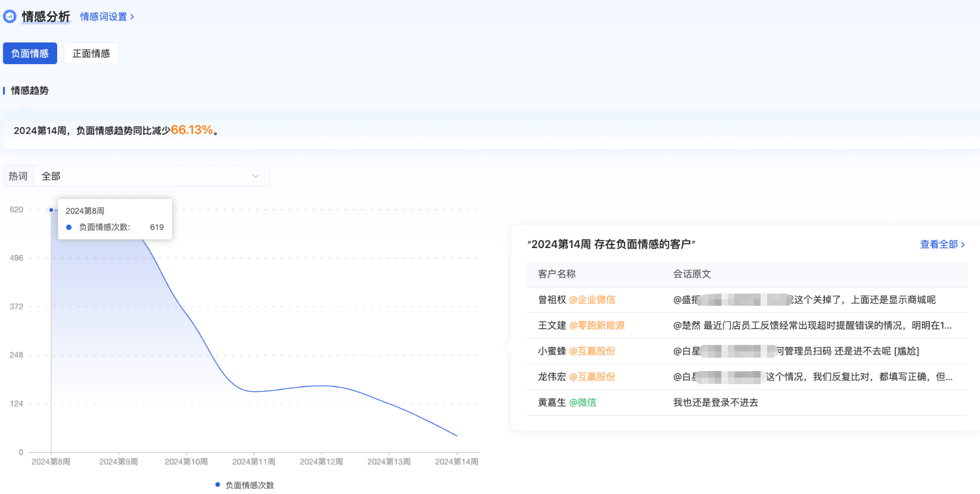The image size is (980, 494).
Task: Click x-axis label 2024第13周
Action: point(389,462)
